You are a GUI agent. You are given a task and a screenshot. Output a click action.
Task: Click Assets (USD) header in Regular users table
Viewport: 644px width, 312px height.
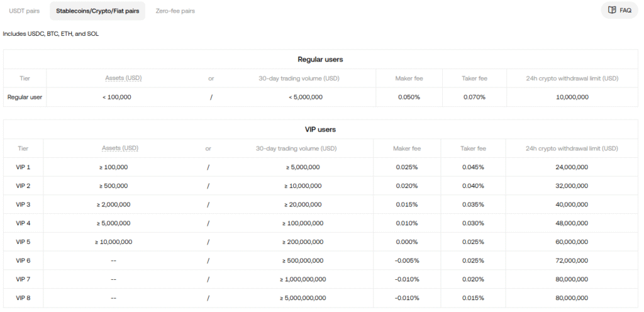click(123, 79)
